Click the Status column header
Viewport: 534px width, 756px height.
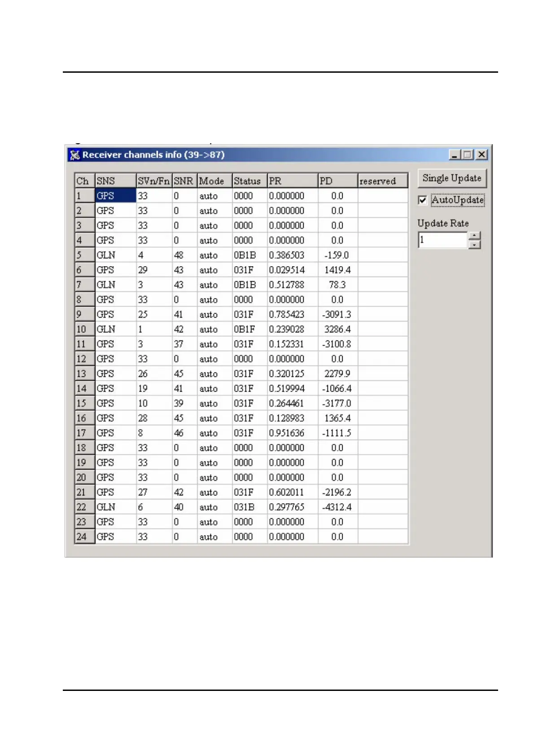(249, 181)
